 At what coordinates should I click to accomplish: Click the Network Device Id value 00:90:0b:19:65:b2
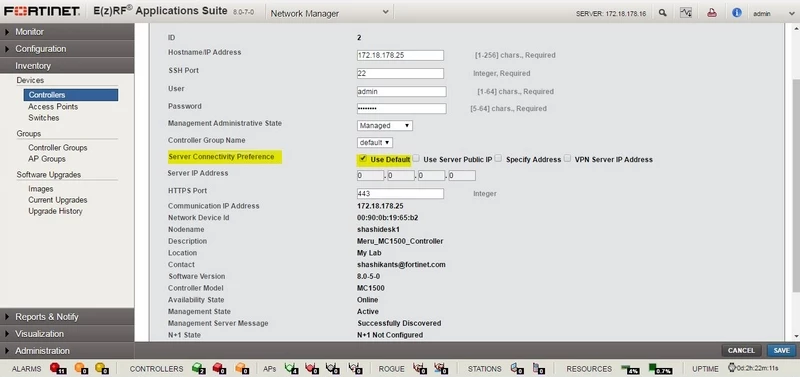pos(387,218)
